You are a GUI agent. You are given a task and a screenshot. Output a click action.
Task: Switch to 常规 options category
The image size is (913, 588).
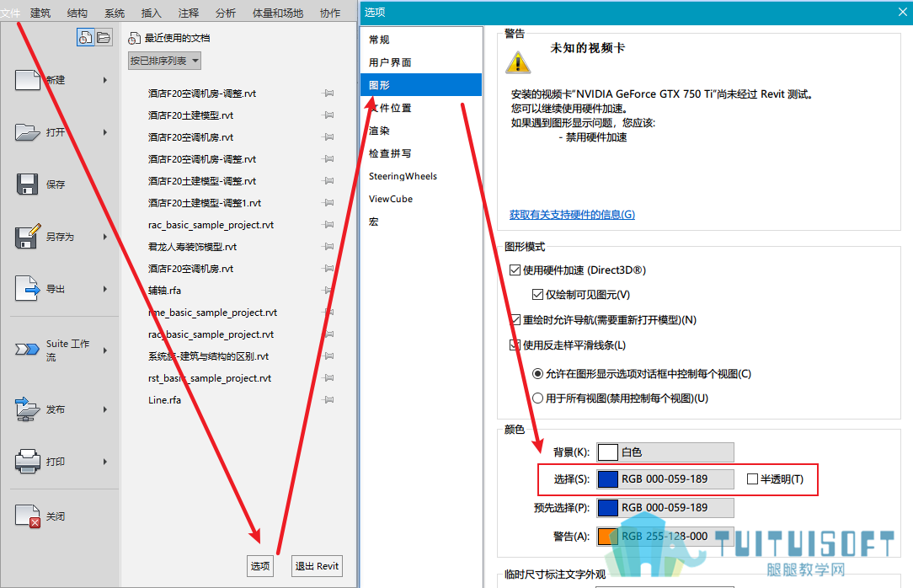pyautogui.click(x=421, y=40)
